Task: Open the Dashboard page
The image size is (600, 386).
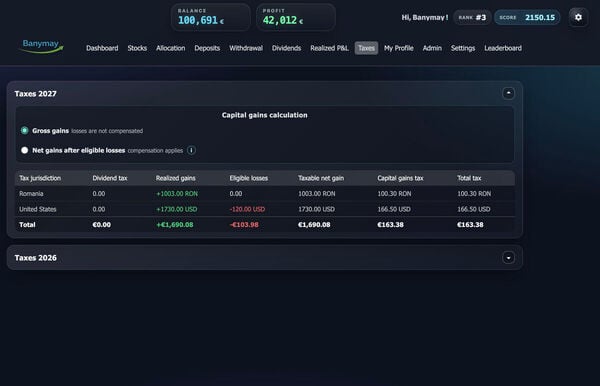Action: 102,48
